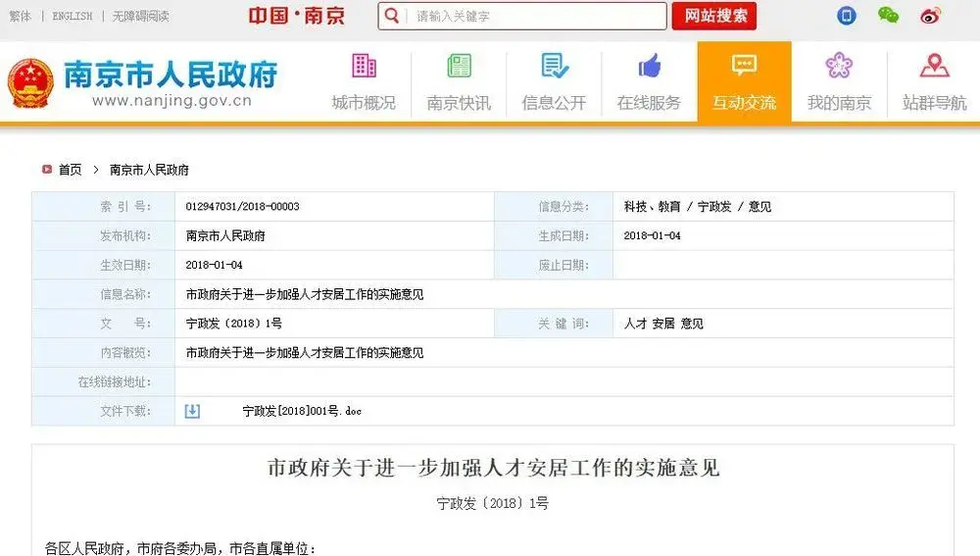Click the 文件下载 label cell
980x556 pixels.
pyautogui.click(x=104, y=411)
